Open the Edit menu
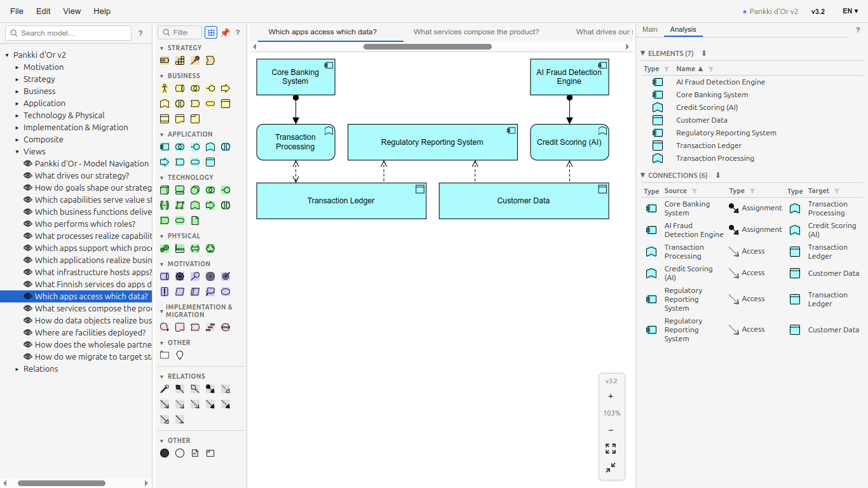 click(x=43, y=11)
